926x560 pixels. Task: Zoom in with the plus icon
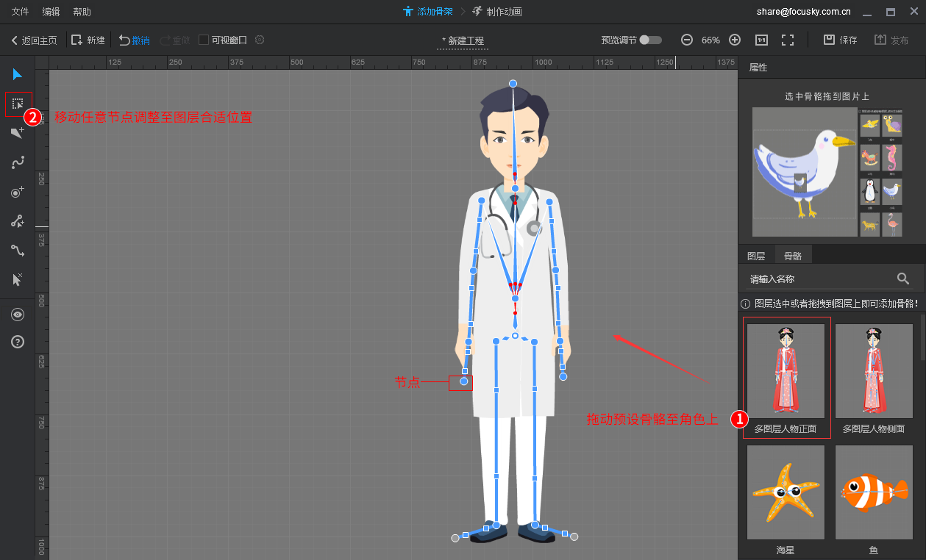734,40
